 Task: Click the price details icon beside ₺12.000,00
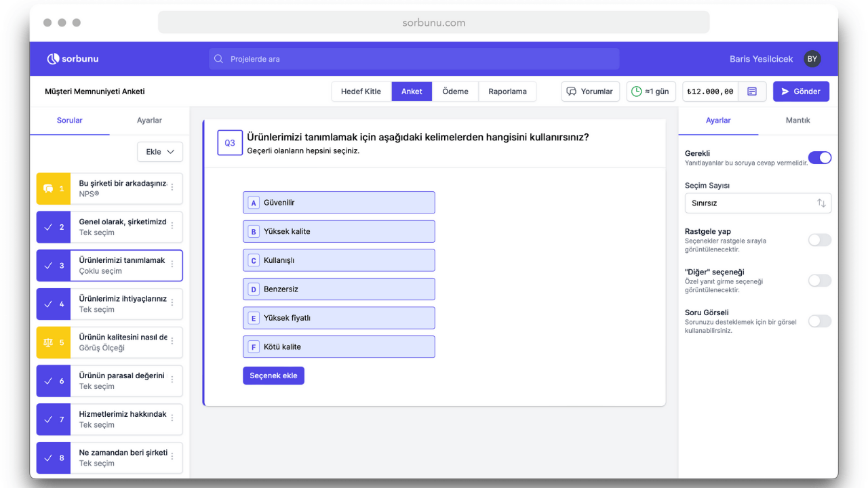click(752, 91)
